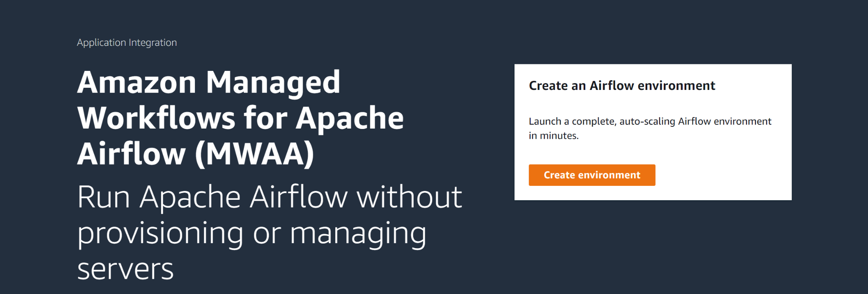Click the word "Workflows" in bold title
This screenshot has height=294, width=868.
point(156,118)
